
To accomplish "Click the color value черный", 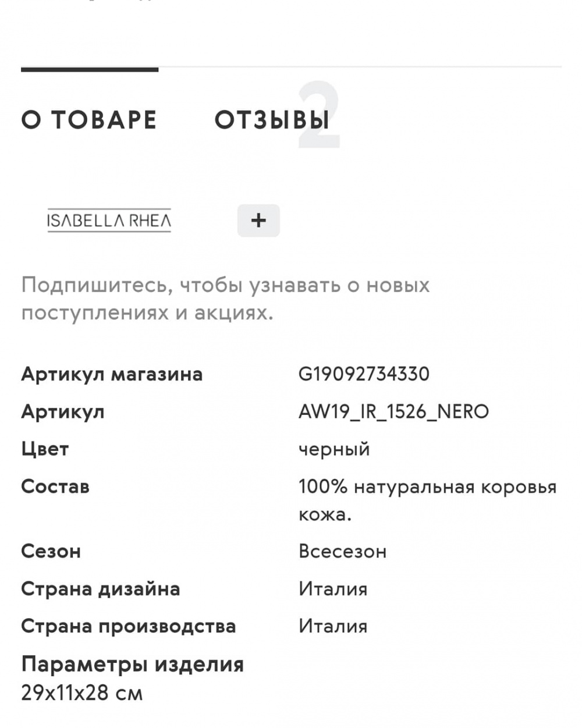I will click(x=334, y=450).
